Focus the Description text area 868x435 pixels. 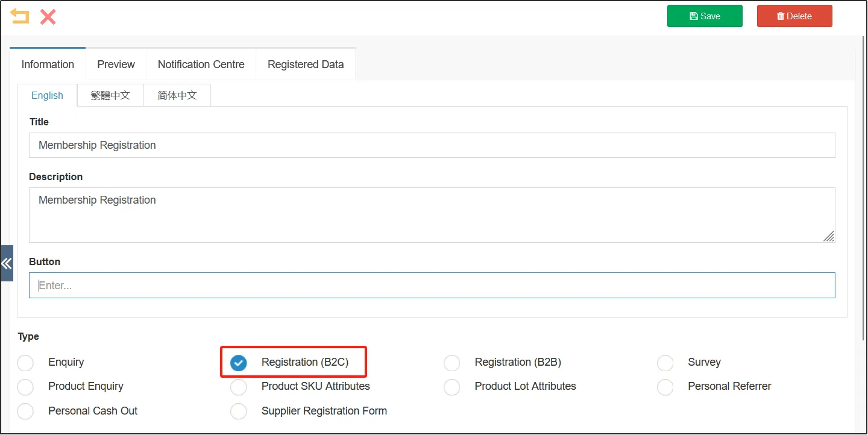(432, 214)
